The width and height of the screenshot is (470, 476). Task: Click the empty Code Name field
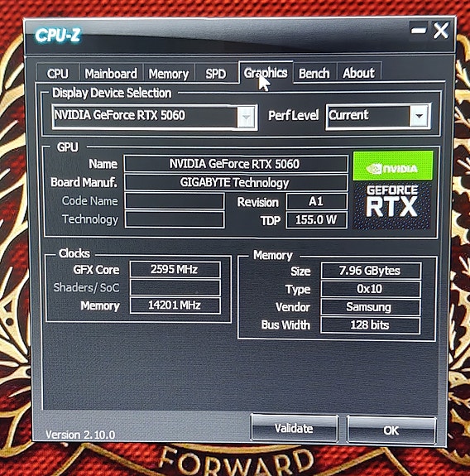tap(175, 201)
